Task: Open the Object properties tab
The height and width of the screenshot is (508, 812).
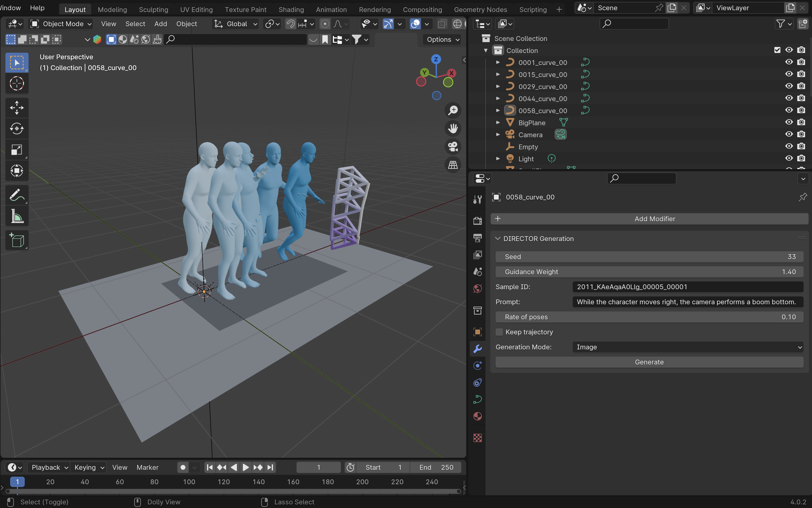Action: [477, 332]
